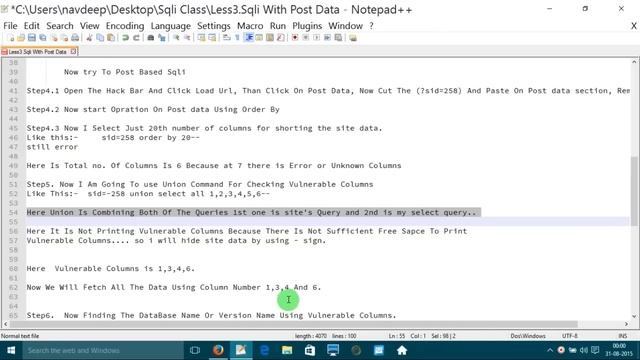Click the macro playback icon
The width and height of the screenshot is (640, 360).
coord(316,38)
